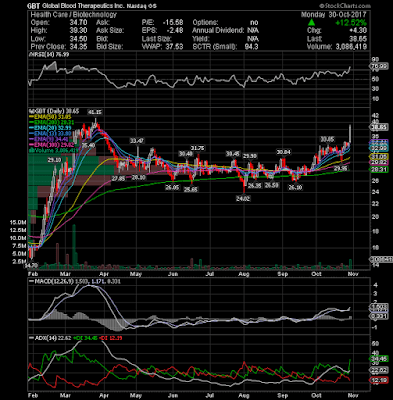Click the Aug label on price panel axis

pos(244,274)
